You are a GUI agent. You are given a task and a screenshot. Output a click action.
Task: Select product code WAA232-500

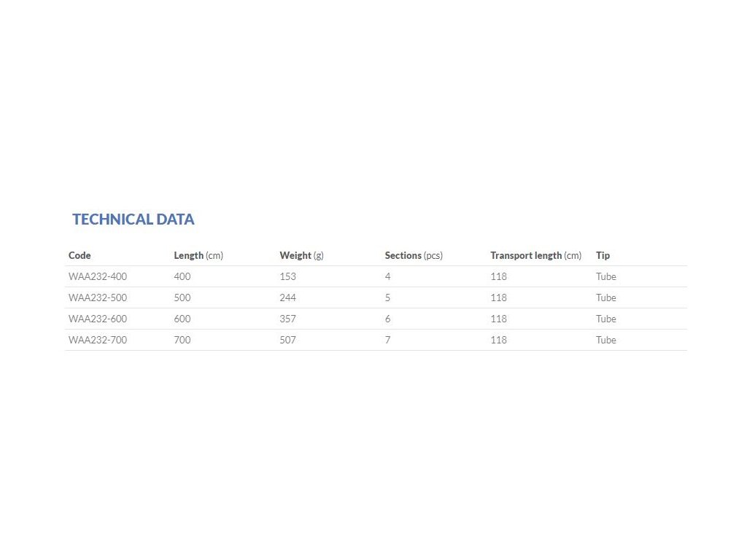point(98,297)
